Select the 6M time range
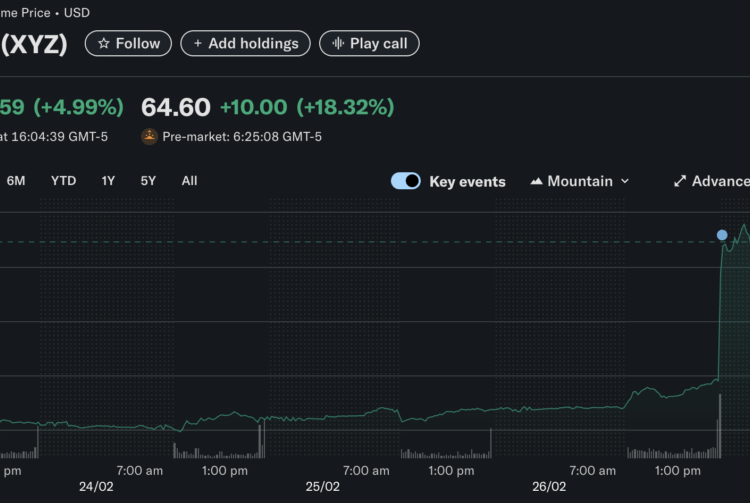 (16, 181)
